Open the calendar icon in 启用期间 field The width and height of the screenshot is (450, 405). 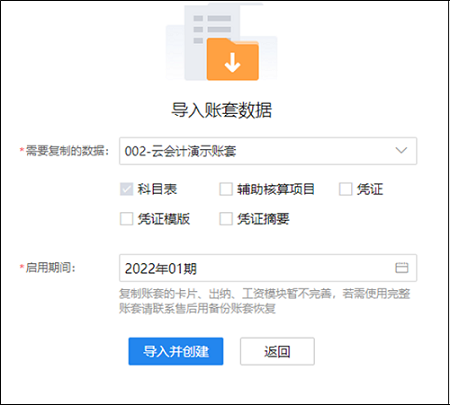(401, 268)
